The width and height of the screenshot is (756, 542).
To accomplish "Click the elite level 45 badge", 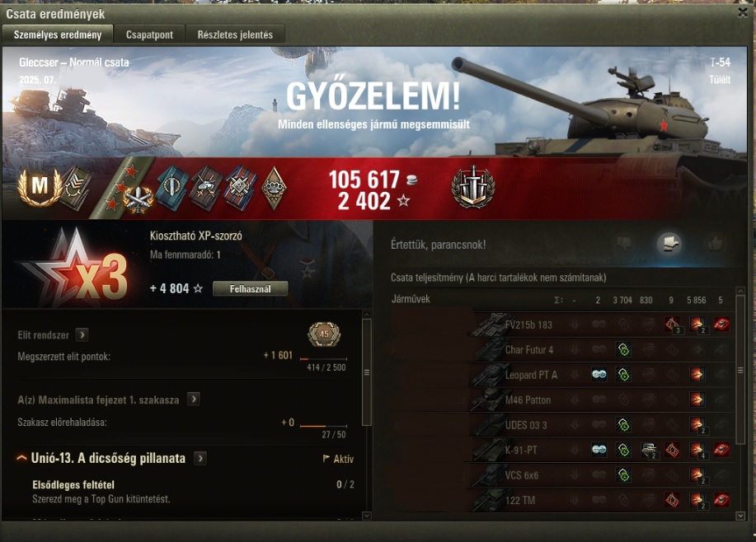I will [324, 334].
